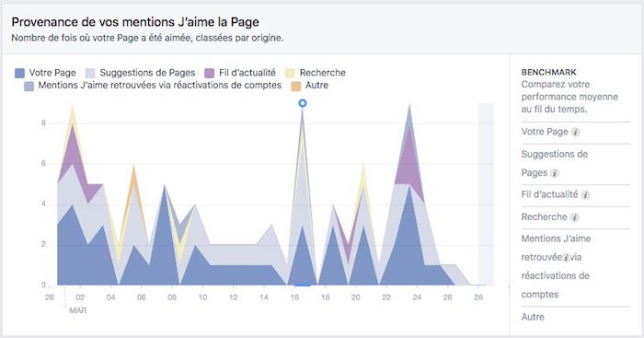Click the Votre Page legend label

[52, 73]
